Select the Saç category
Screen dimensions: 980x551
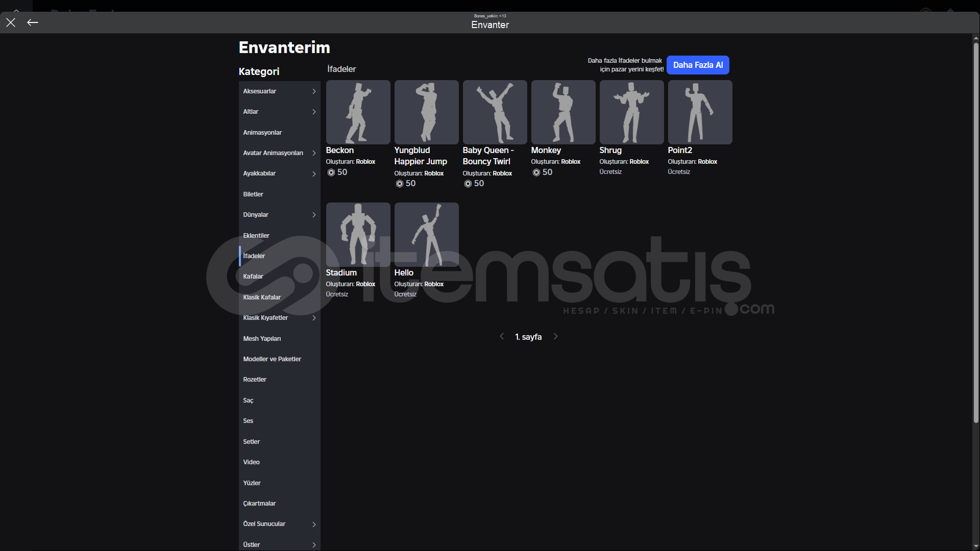pos(280,400)
